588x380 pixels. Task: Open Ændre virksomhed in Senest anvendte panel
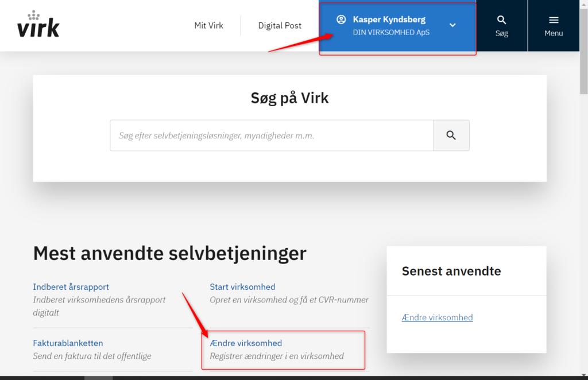point(437,317)
